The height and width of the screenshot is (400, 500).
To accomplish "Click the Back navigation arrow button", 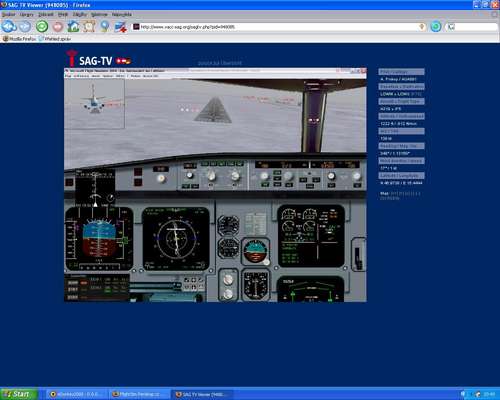I will click(9, 26).
